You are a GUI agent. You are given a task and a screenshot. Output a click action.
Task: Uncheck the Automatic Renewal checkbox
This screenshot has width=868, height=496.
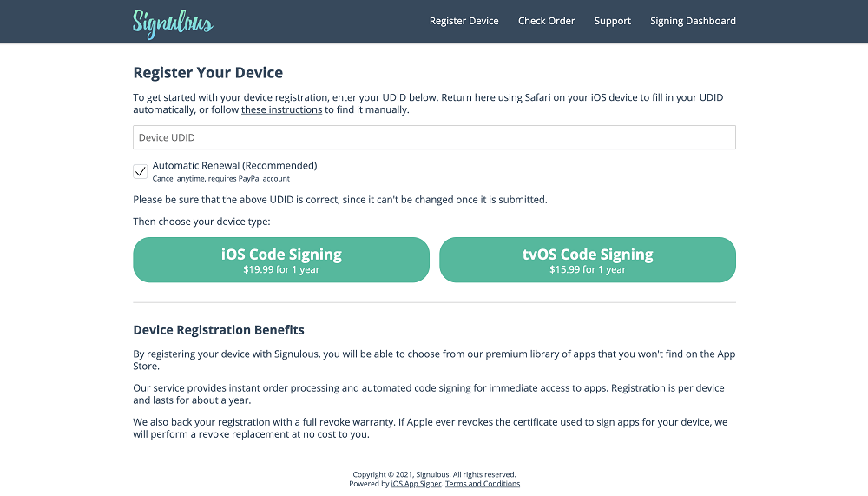click(140, 171)
